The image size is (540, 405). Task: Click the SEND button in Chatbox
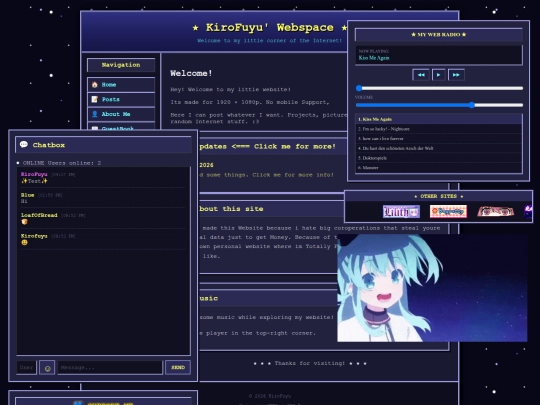coord(178,367)
